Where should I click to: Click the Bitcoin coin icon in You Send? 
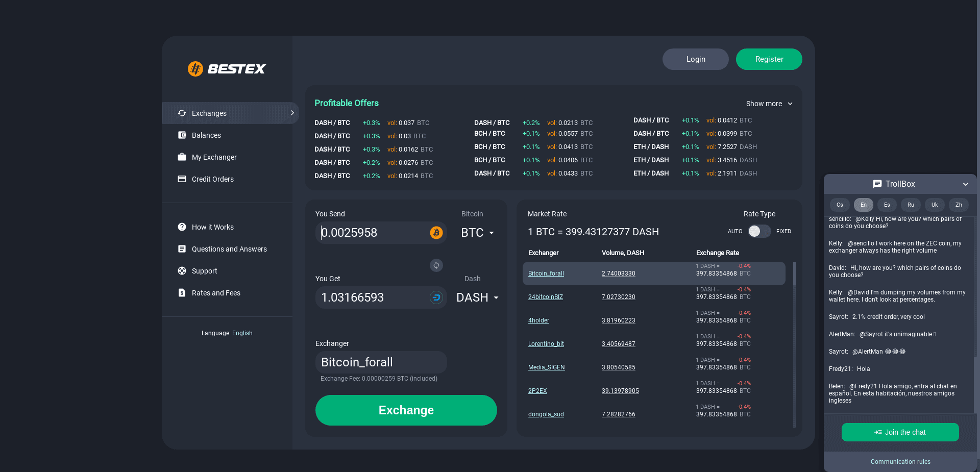436,233
